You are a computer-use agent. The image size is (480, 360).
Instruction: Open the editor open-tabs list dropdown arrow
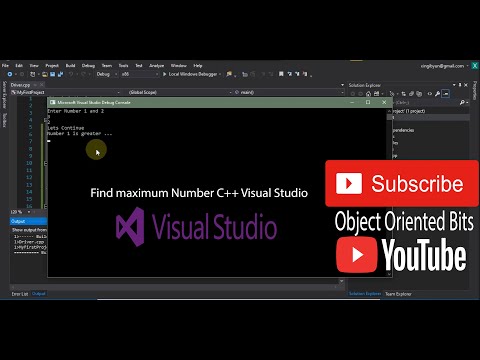pyautogui.click(x=342, y=85)
